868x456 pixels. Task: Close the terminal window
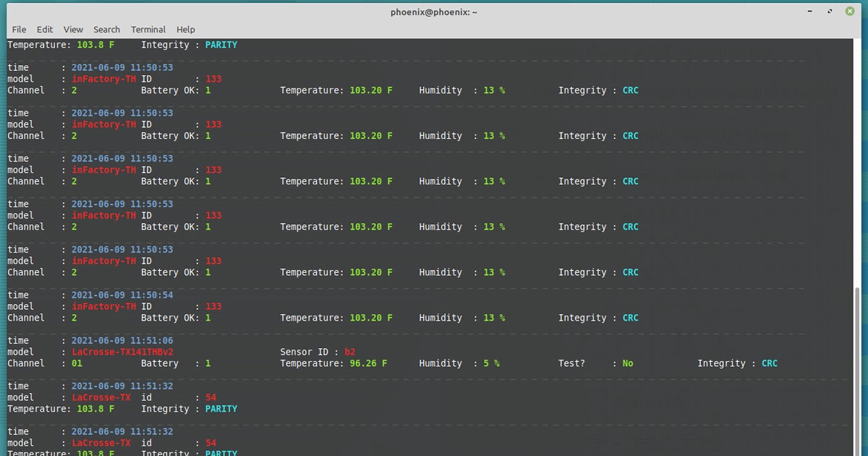point(848,12)
